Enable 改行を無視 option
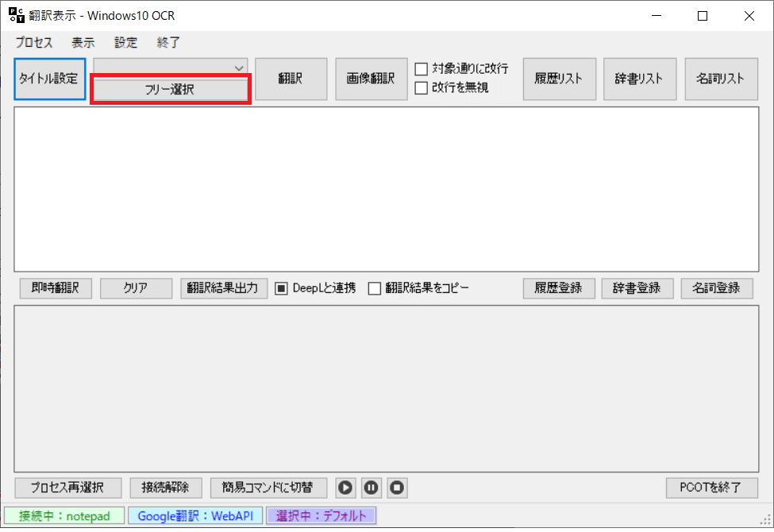Screen dimensions: 774x532 (x=421, y=87)
